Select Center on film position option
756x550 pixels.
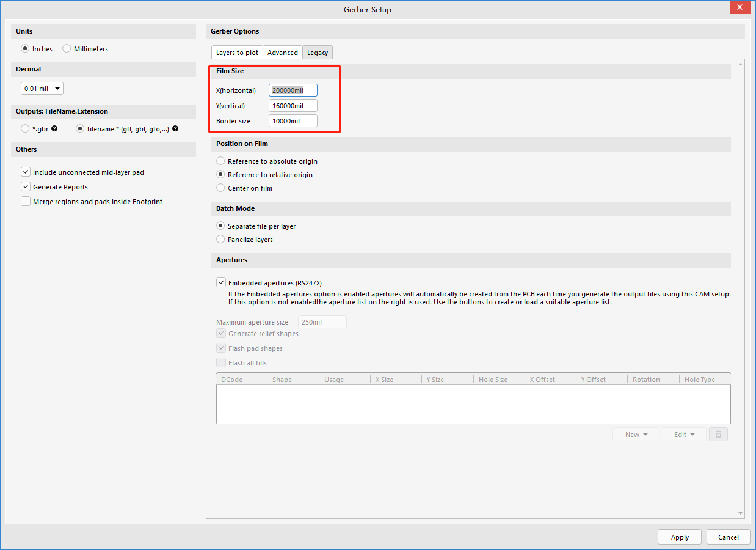[x=221, y=188]
